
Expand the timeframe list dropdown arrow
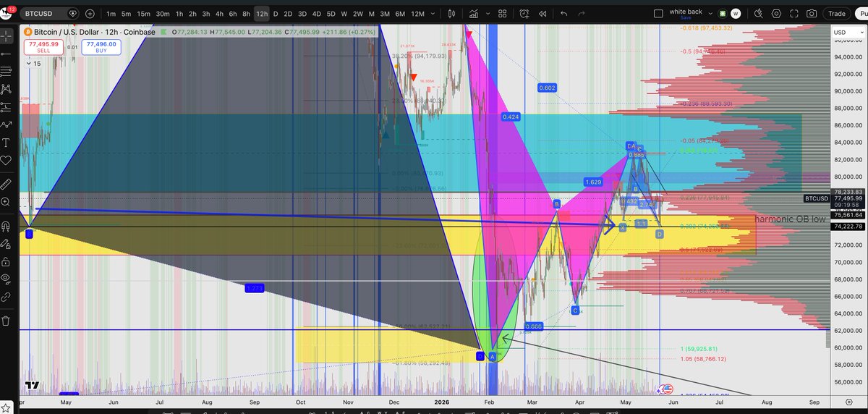pos(433,13)
